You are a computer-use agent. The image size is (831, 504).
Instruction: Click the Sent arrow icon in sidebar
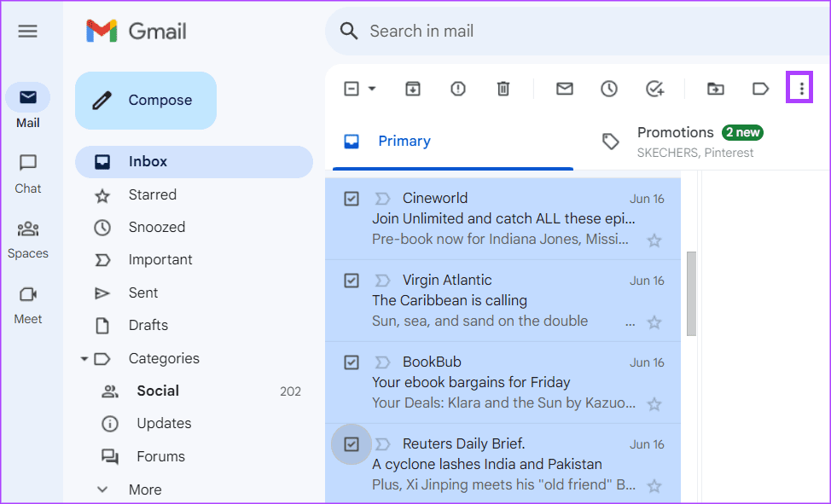coord(102,293)
